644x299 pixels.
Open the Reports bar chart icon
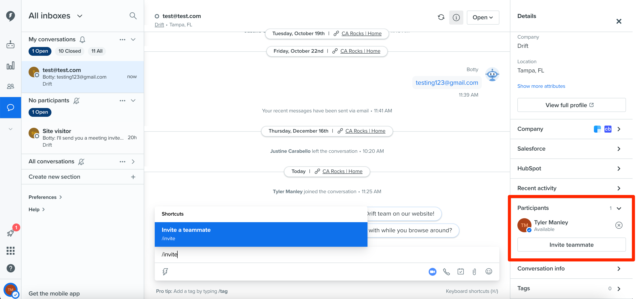[11, 66]
